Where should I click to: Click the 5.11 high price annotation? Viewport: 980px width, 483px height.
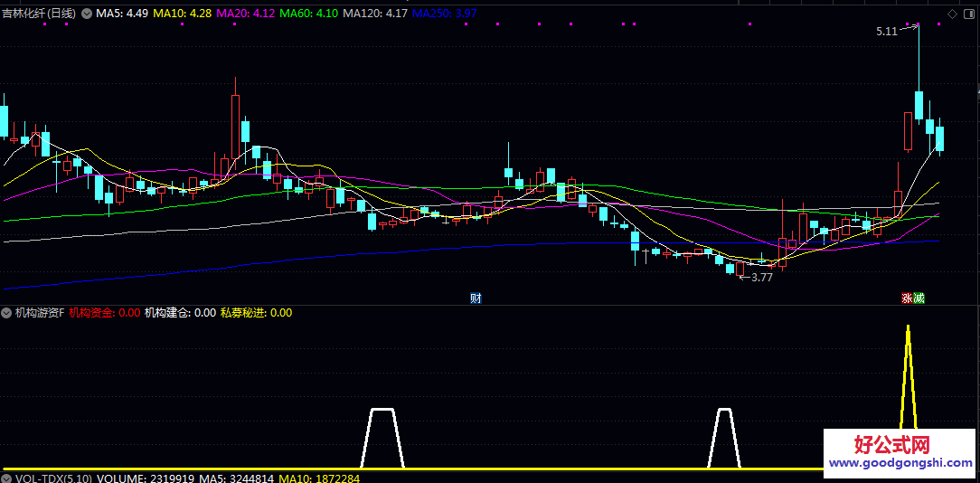(886, 32)
